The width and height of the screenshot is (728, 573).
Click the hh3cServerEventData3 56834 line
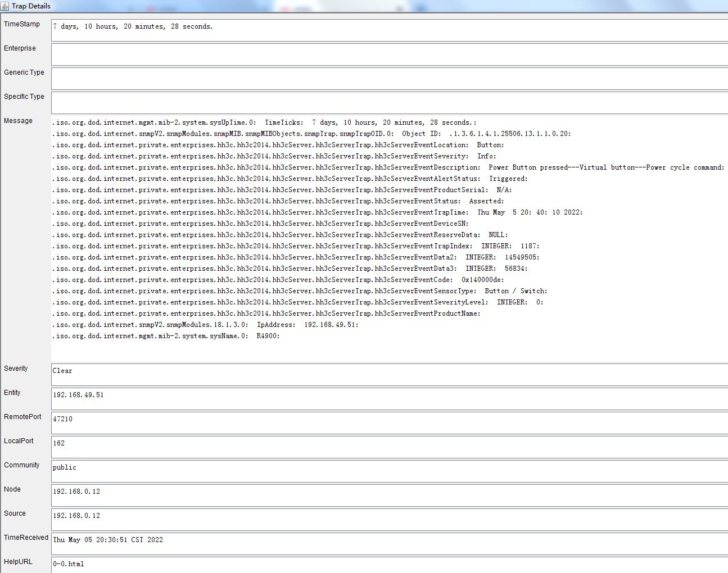pos(290,269)
